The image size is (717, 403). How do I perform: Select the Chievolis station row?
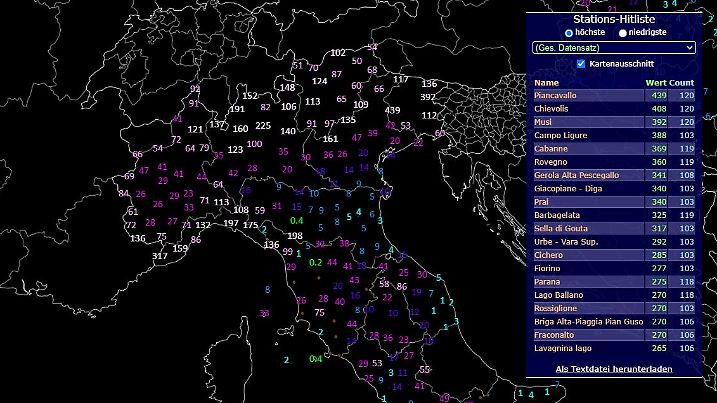click(614, 109)
